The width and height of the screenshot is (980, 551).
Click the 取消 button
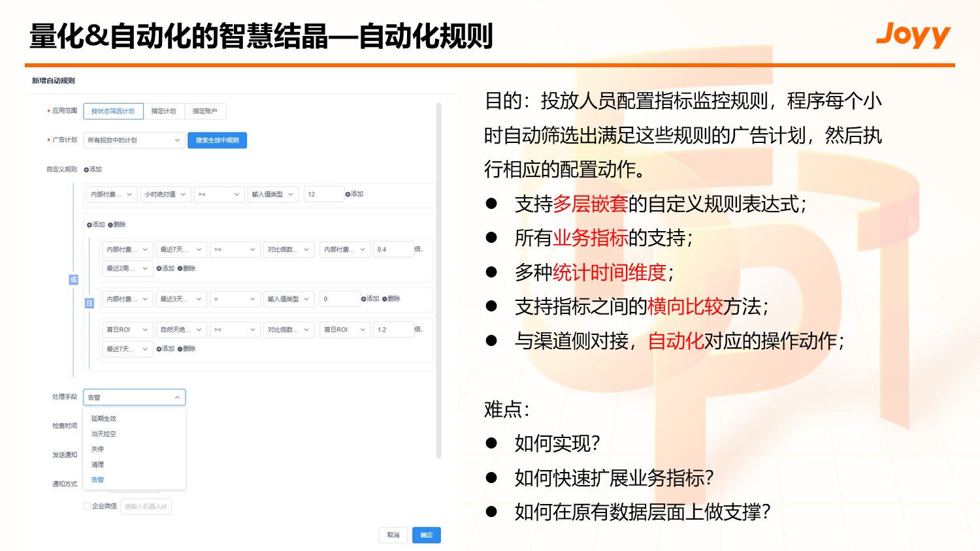(393, 535)
